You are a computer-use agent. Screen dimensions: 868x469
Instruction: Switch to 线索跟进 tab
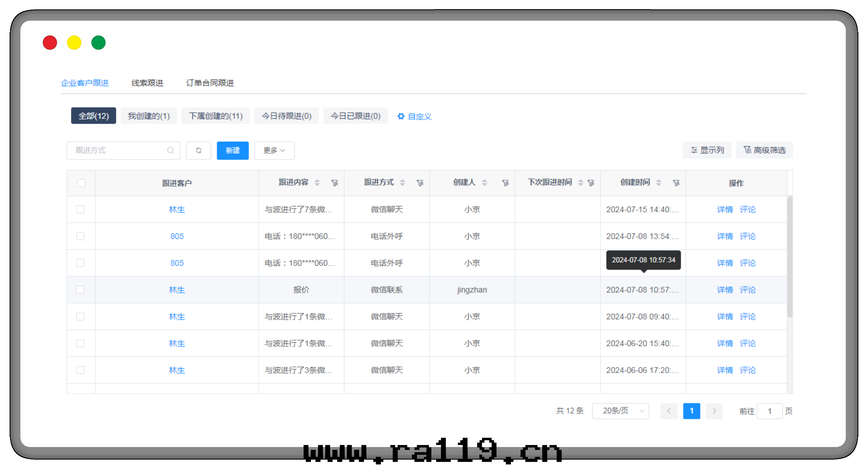coord(147,83)
